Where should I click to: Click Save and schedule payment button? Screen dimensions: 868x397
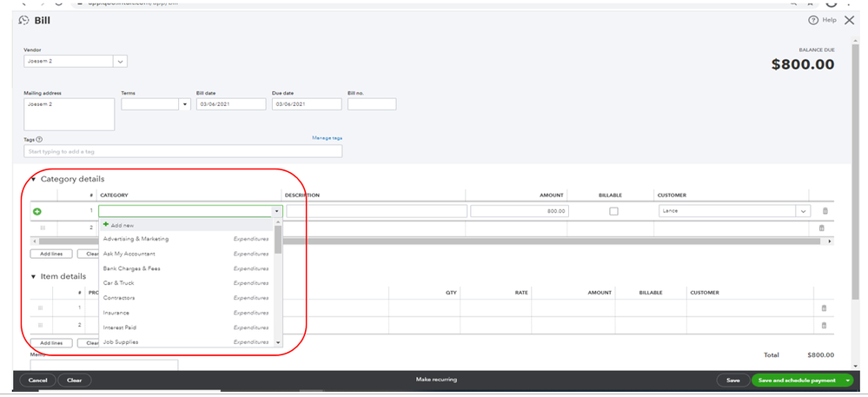(797, 380)
